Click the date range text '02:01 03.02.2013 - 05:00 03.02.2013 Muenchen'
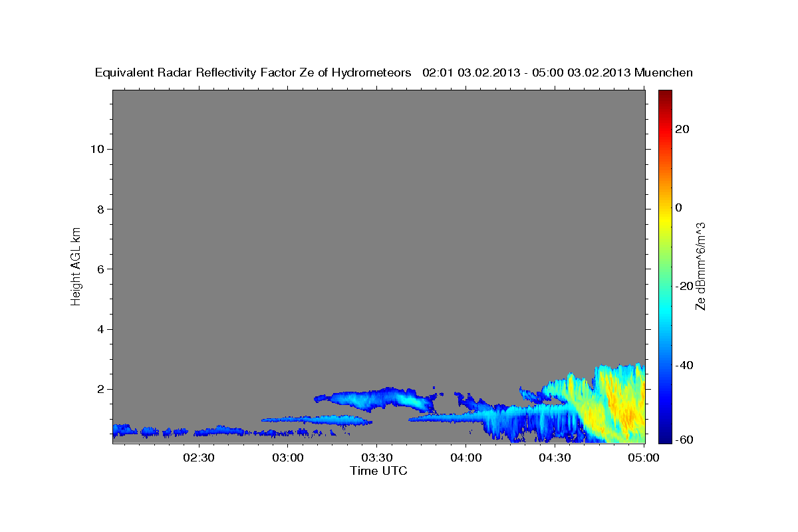Image resolution: width=798 pixels, height=532 pixels. (x=557, y=72)
